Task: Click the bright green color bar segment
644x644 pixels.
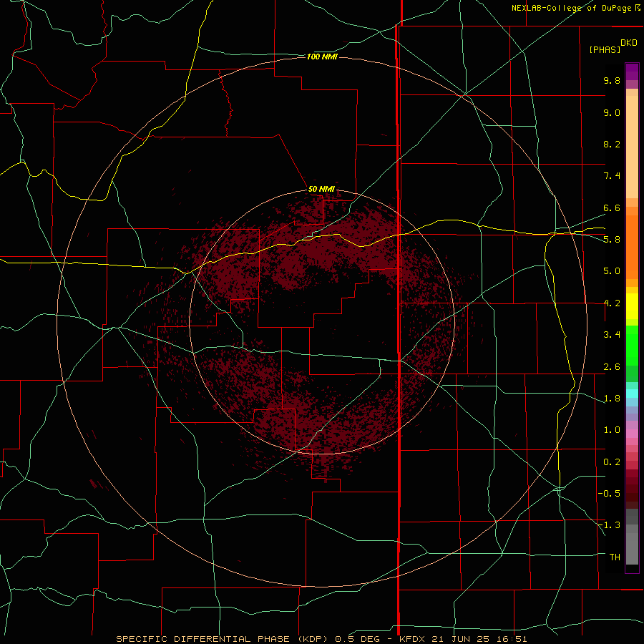Action: [x=632, y=346]
